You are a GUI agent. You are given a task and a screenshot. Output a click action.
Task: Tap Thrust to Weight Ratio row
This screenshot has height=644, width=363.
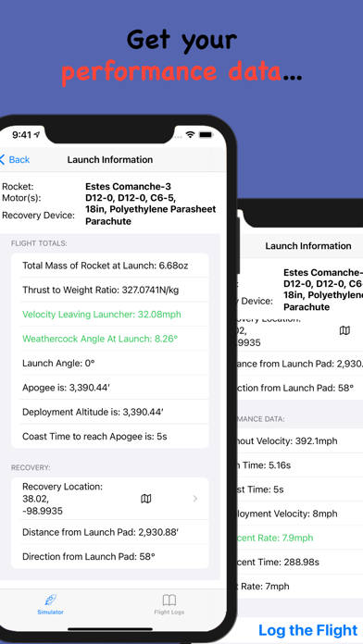[110, 290]
